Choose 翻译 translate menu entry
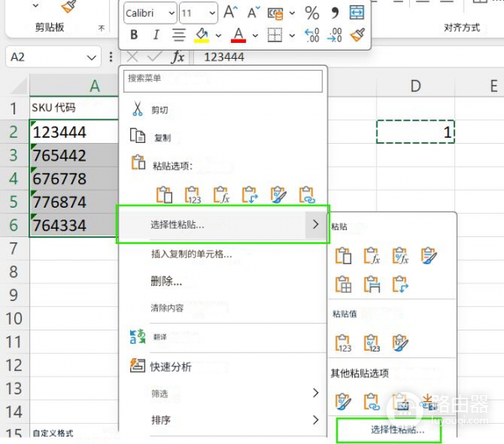 pyautogui.click(x=223, y=337)
